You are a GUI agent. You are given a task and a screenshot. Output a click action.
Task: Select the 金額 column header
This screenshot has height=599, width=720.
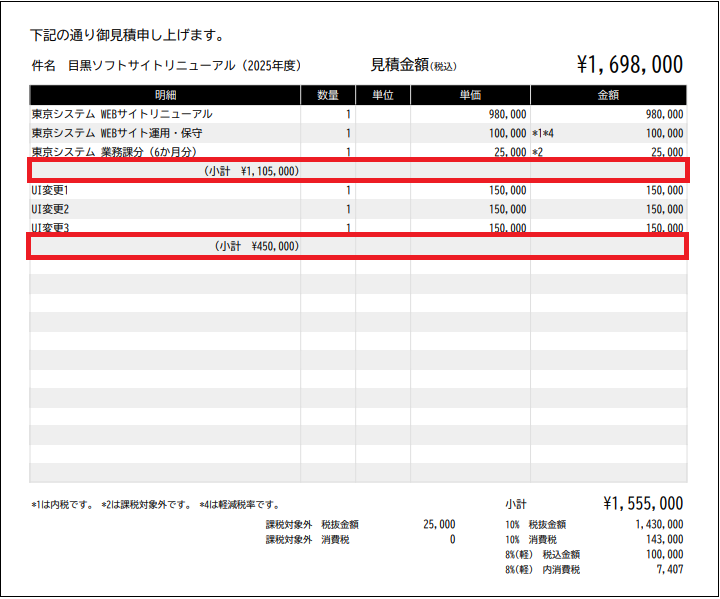[x=608, y=95]
